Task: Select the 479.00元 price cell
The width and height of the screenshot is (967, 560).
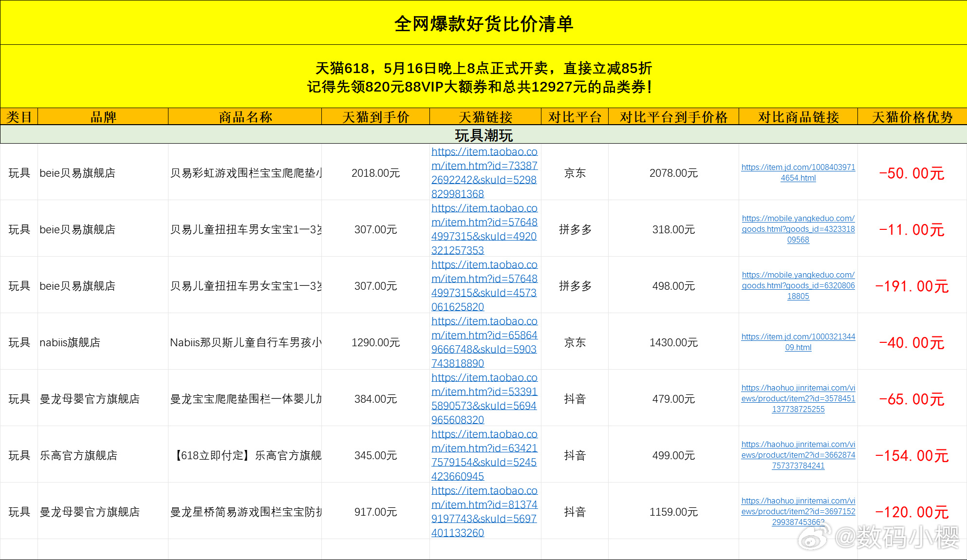Action: [x=674, y=399]
